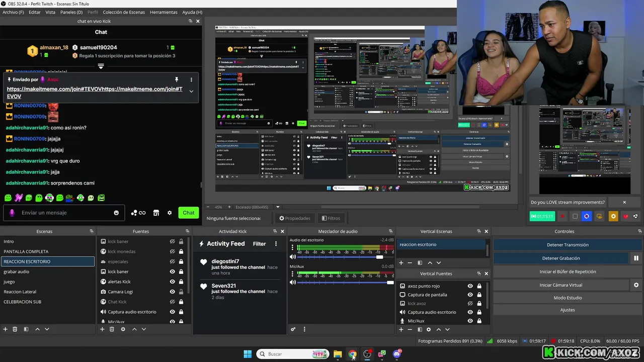Open Google Chrome from the taskbar
This screenshot has width=644, height=362.
click(x=352, y=354)
